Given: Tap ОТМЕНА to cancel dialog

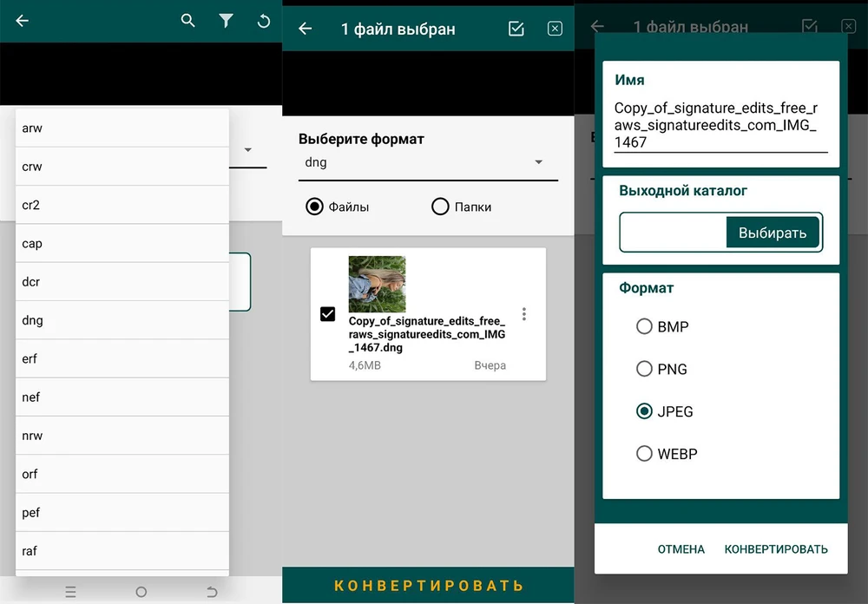Looking at the screenshot, I should click(681, 549).
